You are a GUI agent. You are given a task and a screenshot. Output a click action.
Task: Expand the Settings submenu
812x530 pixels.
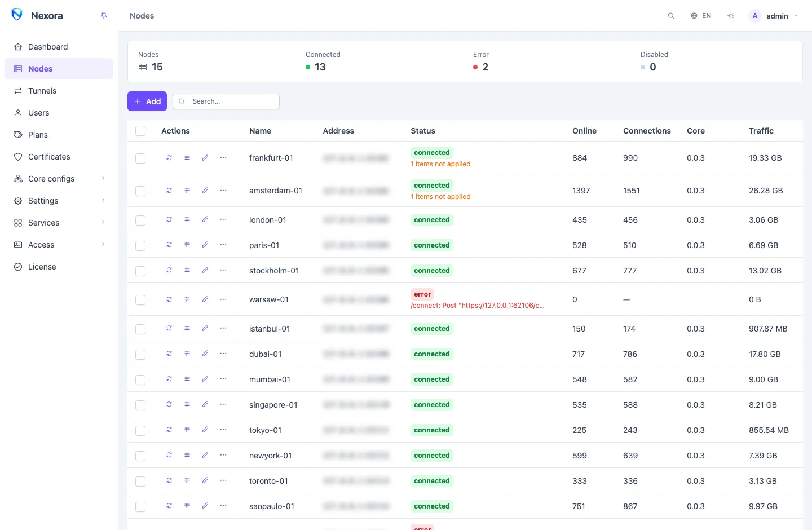pyautogui.click(x=59, y=201)
